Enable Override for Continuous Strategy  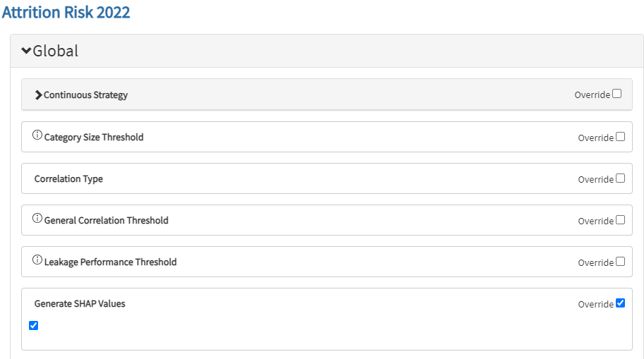tap(617, 94)
